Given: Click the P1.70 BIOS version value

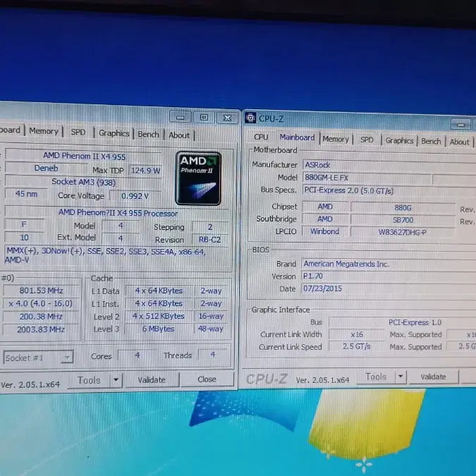Looking at the screenshot, I should (x=389, y=276).
